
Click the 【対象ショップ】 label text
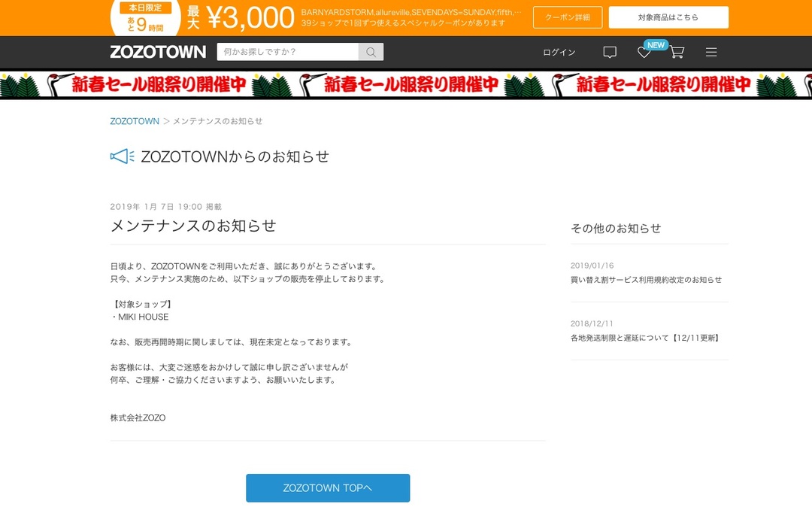point(142,304)
